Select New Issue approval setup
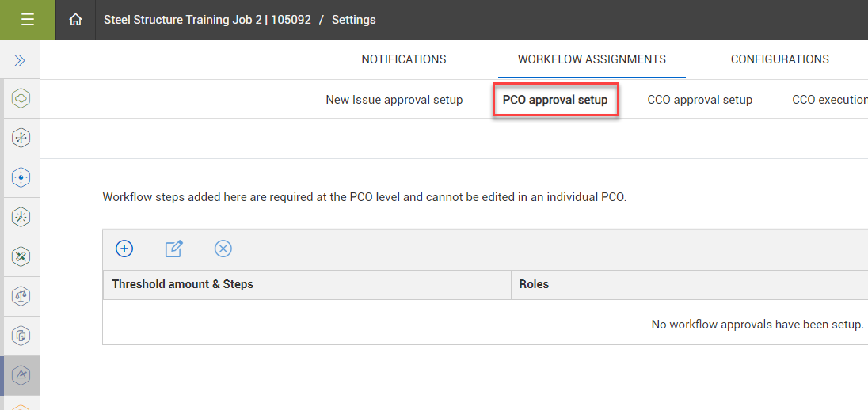This screenshot has width=868, height=410. pyautogui.click(x=394, y=100)
